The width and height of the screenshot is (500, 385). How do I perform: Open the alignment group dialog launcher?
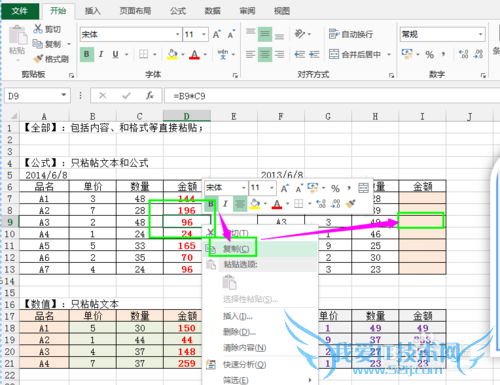coord(391,75)
